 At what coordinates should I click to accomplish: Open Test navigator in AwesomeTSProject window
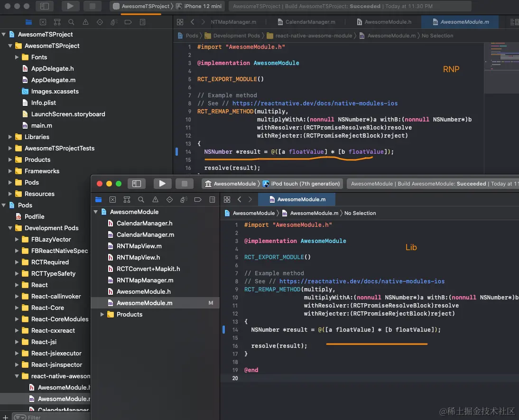point(100,22)
